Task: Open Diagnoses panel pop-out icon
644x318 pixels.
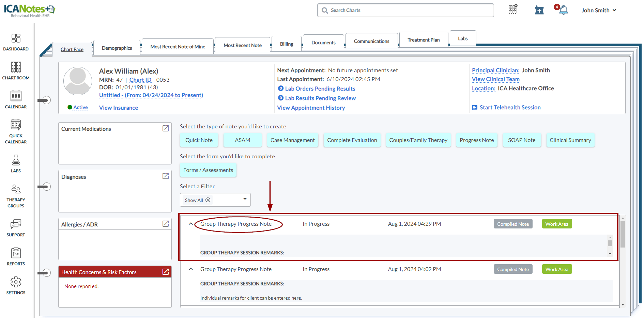Action: pyautogui.click(x=166, y=176)
